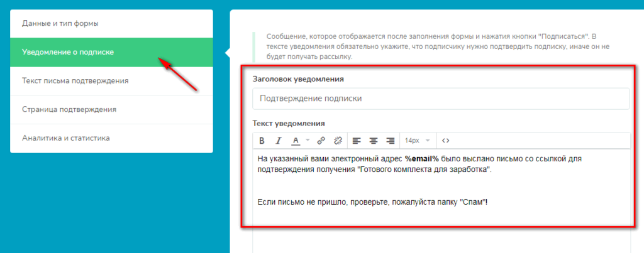Click inside the notification text editor body
The height and width of the screenshot is (253, 644).
[x=441, y=201]
